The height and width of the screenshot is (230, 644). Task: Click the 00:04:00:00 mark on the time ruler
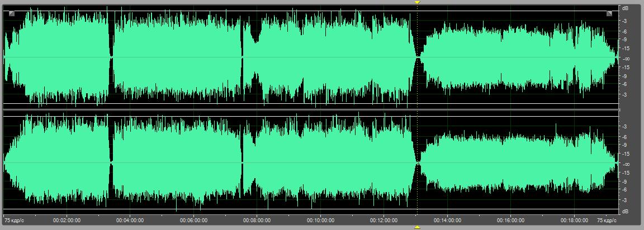130,221
